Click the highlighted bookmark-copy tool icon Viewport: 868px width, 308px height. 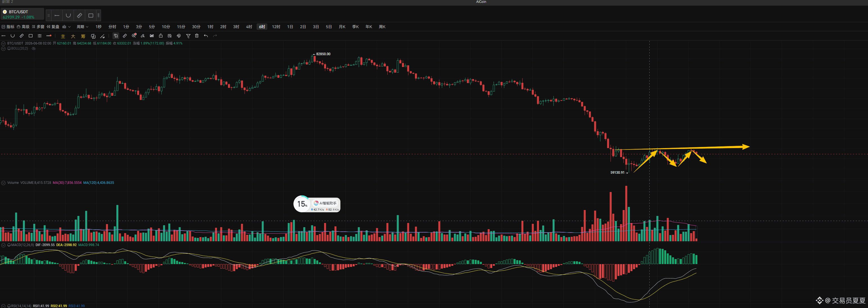pyautogui.click(x=116, y=36)
